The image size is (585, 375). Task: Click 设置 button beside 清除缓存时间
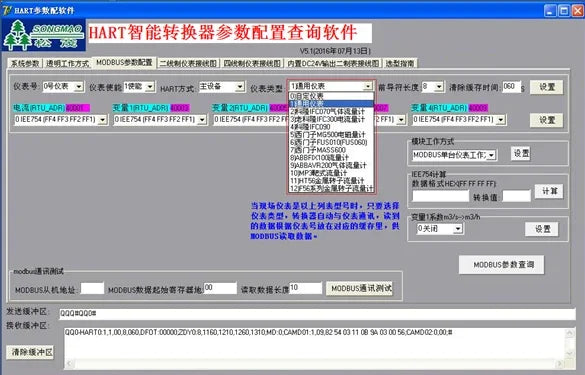tap(547, 87)
